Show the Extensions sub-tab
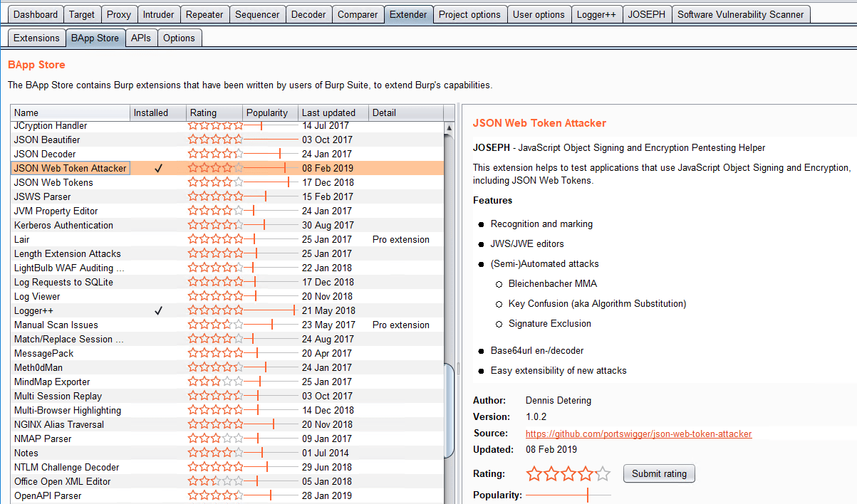The width and height of the screenshot is (857, 504). point(37,38)
